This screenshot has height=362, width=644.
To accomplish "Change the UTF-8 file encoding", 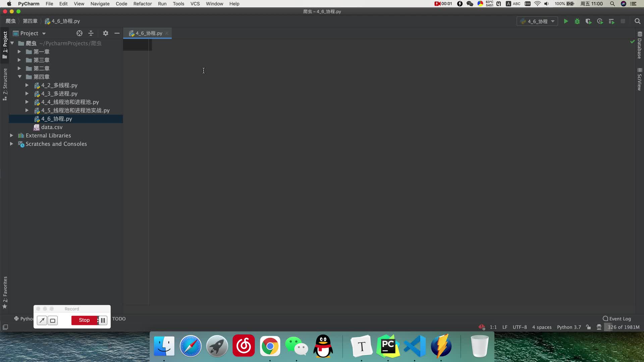I will pos(520,327).
